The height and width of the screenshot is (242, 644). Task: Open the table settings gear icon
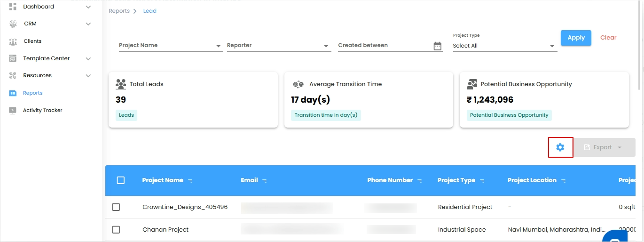560,147
